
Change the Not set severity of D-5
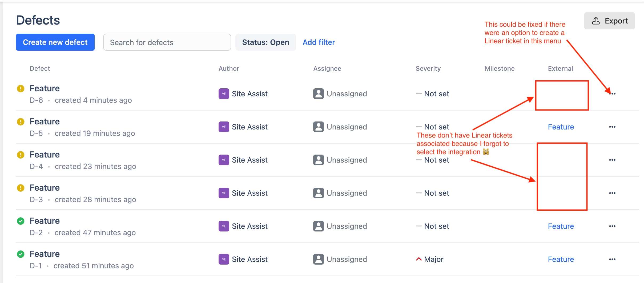[432, 127]
